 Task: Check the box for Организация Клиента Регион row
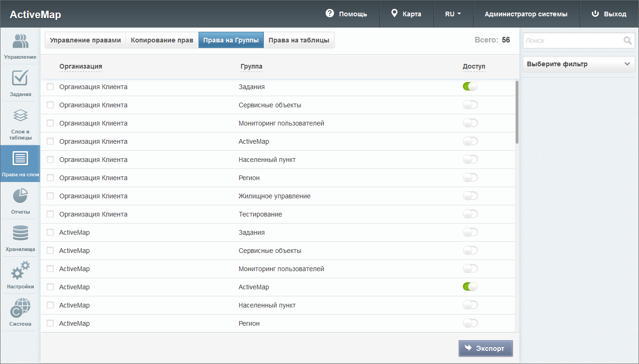point(50,178)
